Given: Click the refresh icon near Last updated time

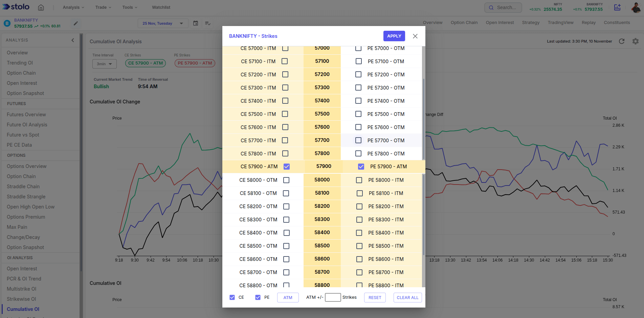Looking at the screenshot, I should [622, 41].
